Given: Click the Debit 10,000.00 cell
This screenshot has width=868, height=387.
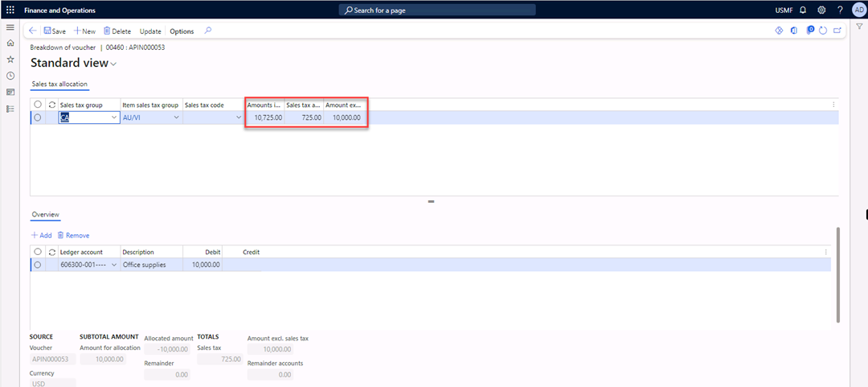Looking at the screenshot, I should coord(203,265).
